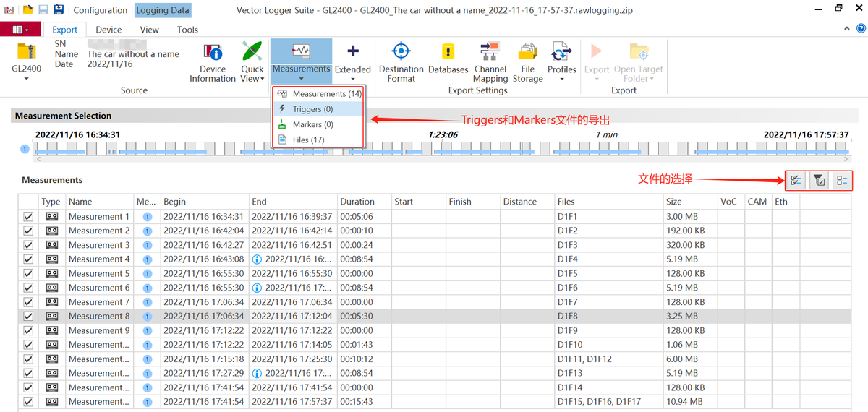Image resolution: width=868 pixels, height=412 pixels.
Task: Click the save icon in title bar
Action: coord(43,10)
